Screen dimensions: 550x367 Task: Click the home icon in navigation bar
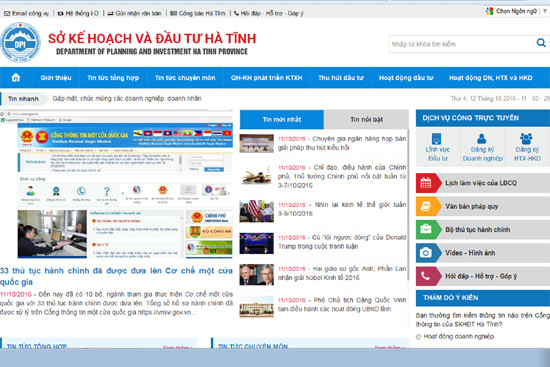16,78
